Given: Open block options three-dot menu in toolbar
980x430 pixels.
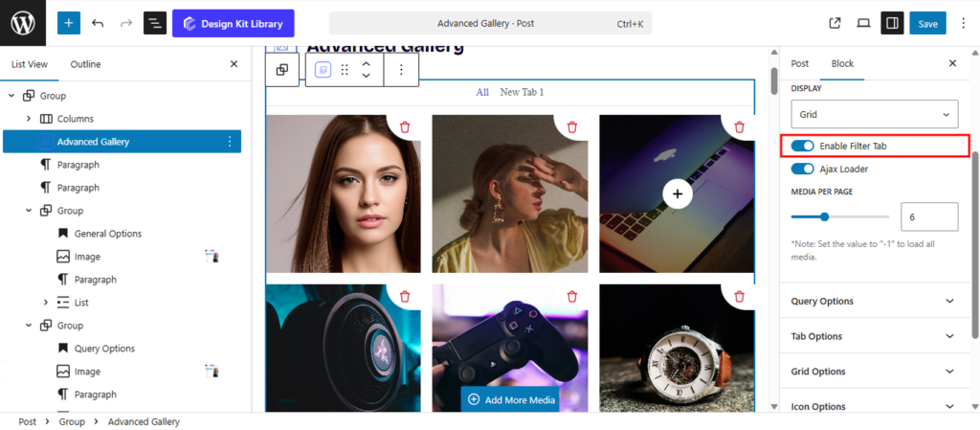Looking at the screenshot, I should 401,70.
